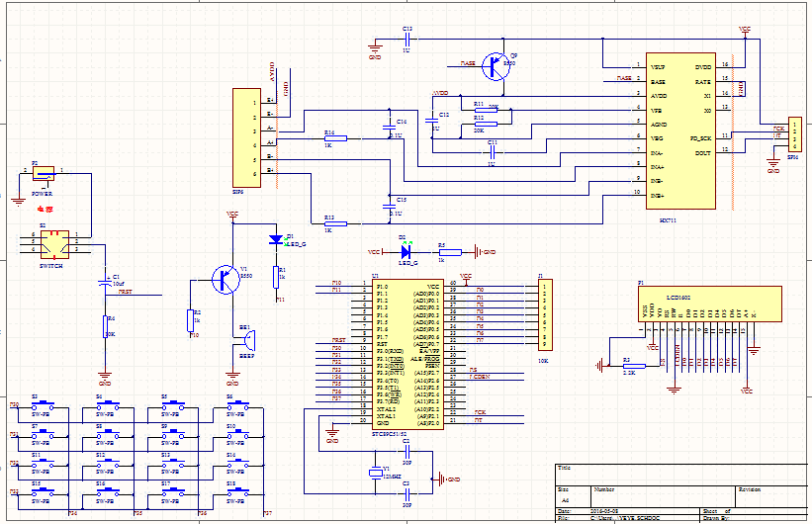The height and width of the screenshot is (524, 812).
Task: Select the C1 10uF capacitor
Action: (x=105, y=284)
